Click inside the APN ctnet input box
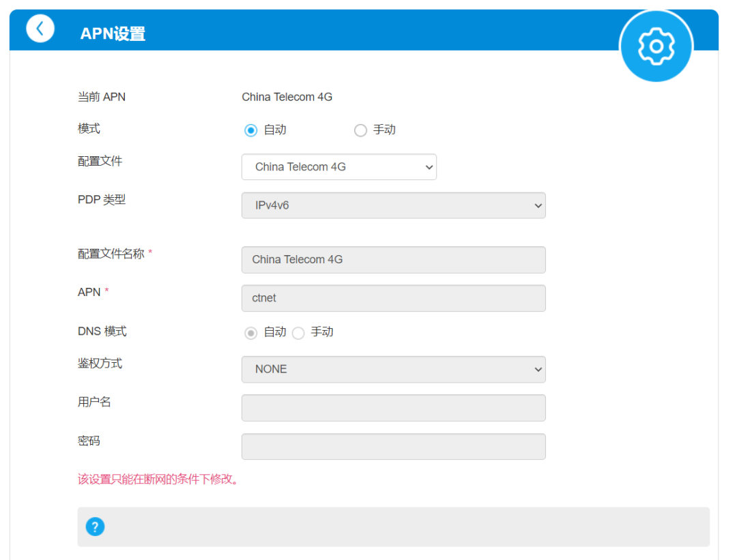The height and width of the screenshot is (560, 737). [x=393, y=298]
